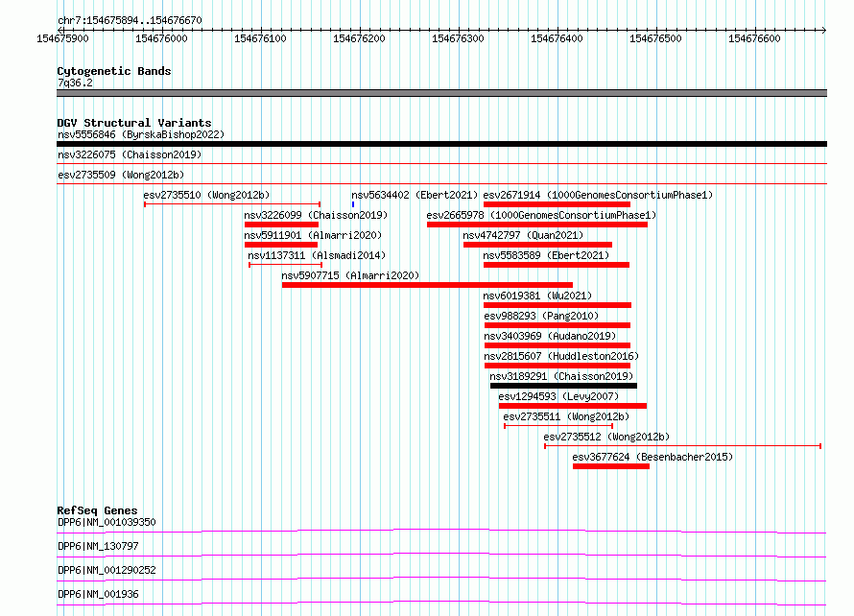Click the nsv3189291 (Chaisson2019) label
854x616 pixels.
pyautogui.click(x=561, y=376)
